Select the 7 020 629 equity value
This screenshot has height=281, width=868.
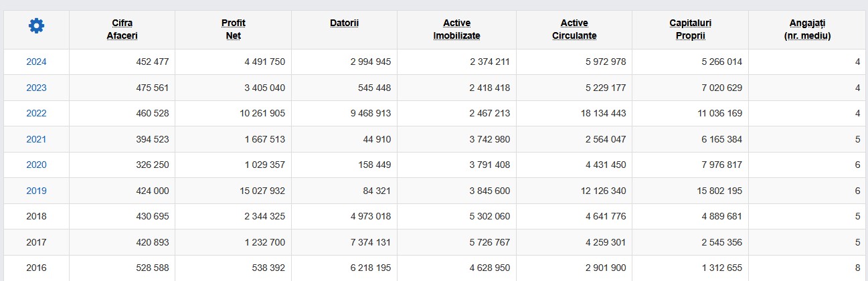[x=721, y=88]
